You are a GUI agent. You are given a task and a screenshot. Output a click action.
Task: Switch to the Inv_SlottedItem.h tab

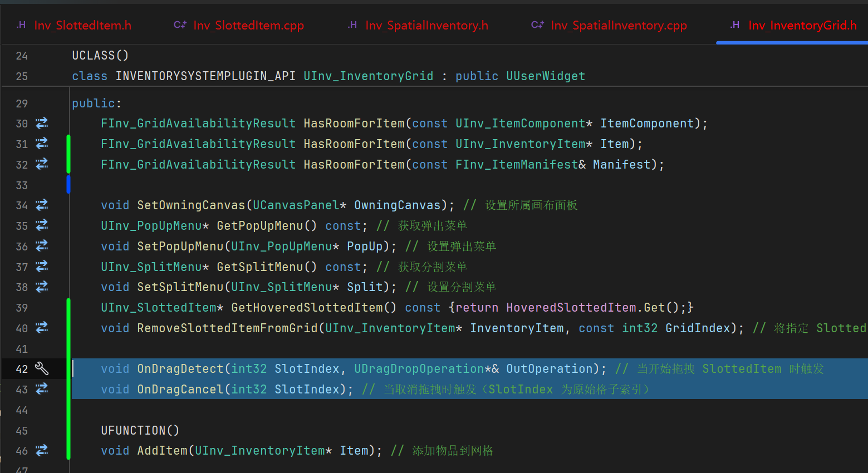pyautogui.click(x=74, y=25)
